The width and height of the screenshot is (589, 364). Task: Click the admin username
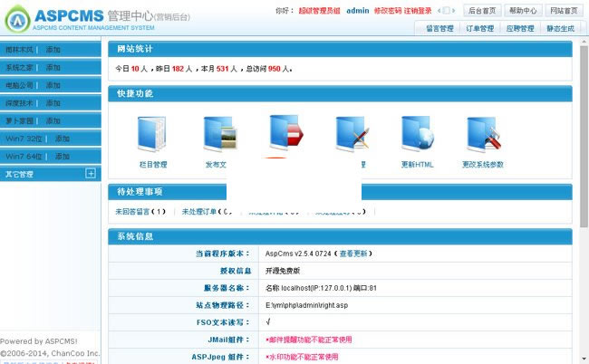point(358,11)
